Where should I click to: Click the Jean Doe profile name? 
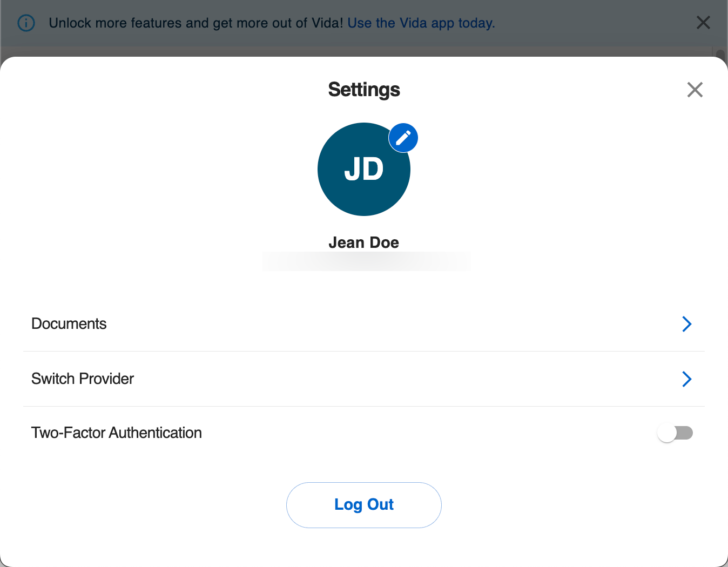(363, 242)
